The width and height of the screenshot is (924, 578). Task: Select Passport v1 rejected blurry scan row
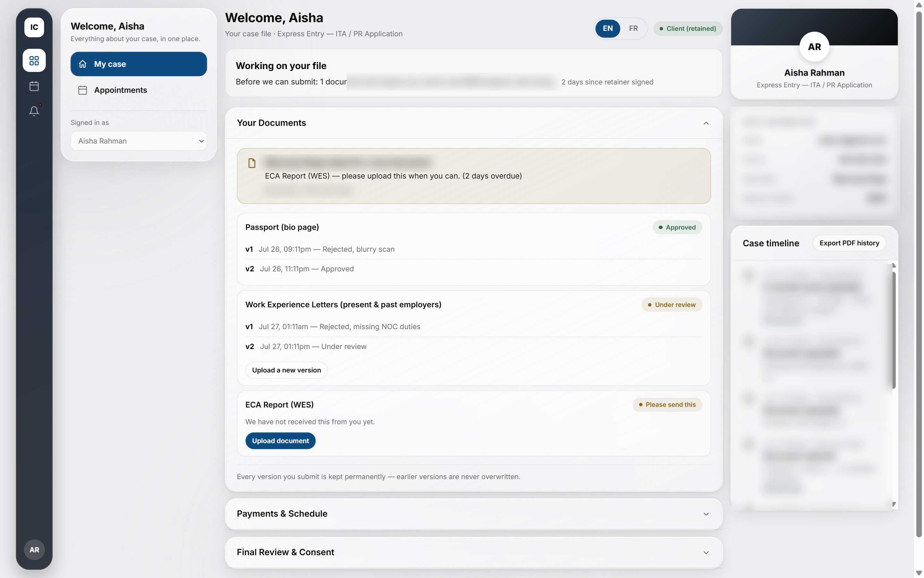click(474, 249)
